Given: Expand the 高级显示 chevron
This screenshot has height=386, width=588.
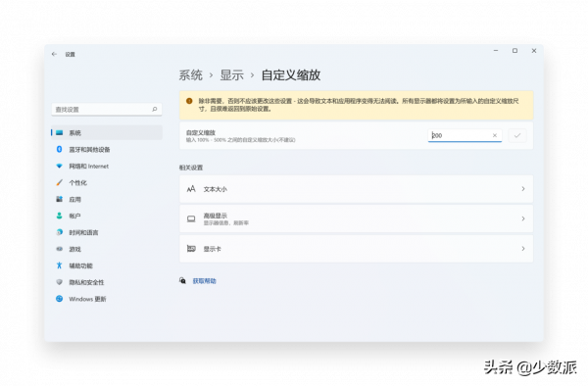Looking at the screenshot, I should 523,218.
